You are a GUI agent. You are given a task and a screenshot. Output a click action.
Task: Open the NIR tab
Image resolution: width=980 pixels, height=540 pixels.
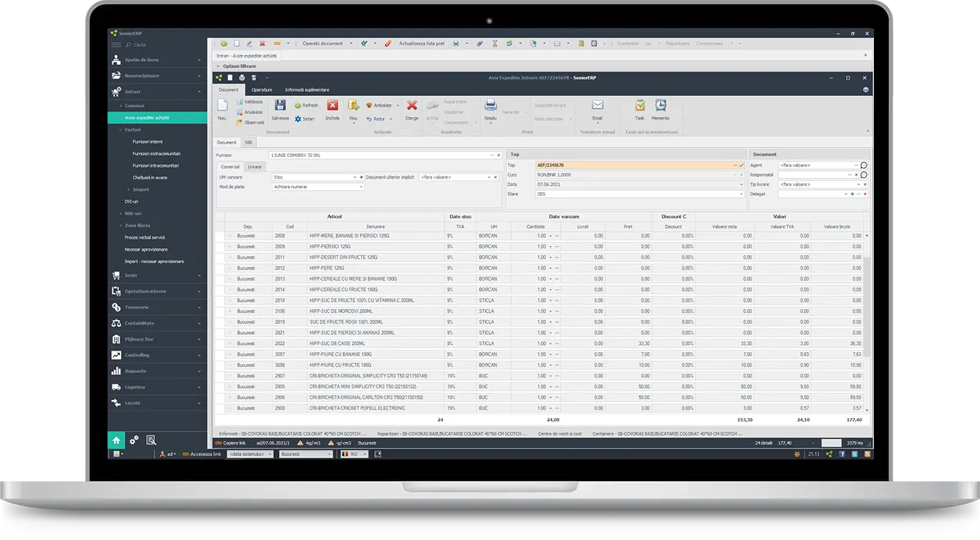[x=249, y=143]
